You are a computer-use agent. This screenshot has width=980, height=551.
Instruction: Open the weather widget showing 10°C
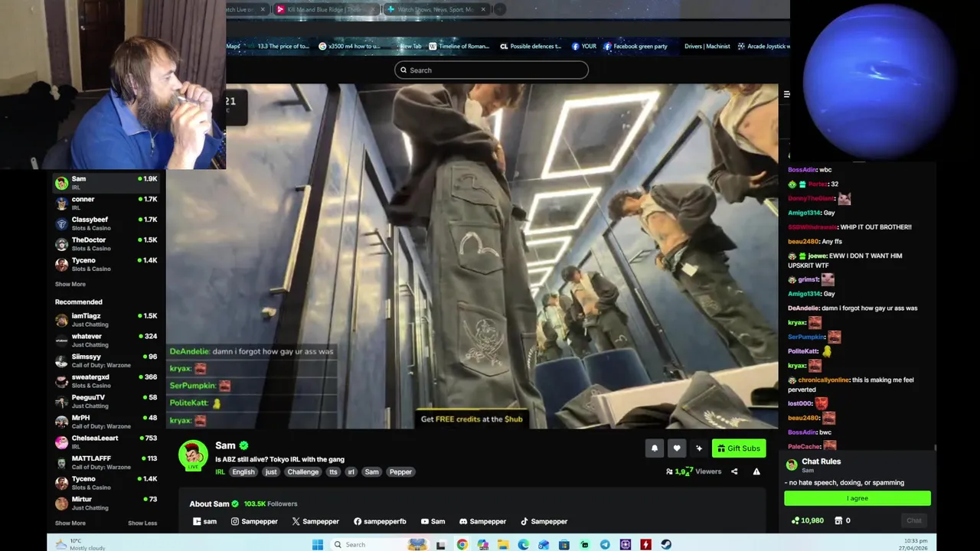80,544
